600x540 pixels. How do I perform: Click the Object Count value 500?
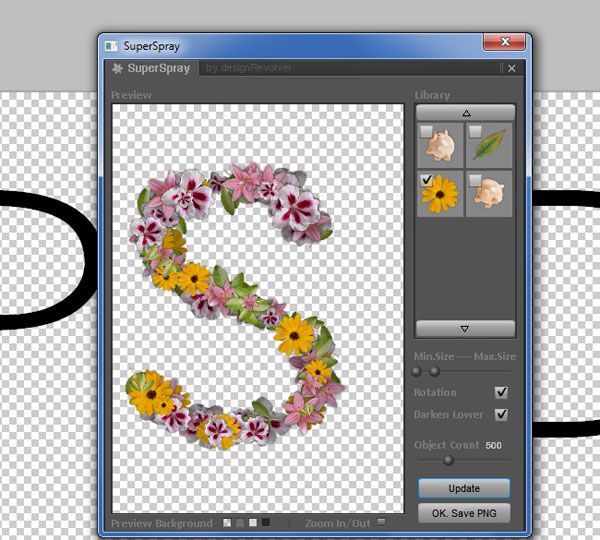tap(493, 445)
